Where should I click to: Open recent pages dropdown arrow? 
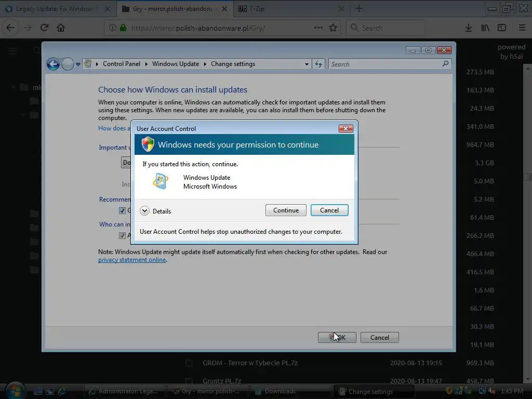(78, 64)
